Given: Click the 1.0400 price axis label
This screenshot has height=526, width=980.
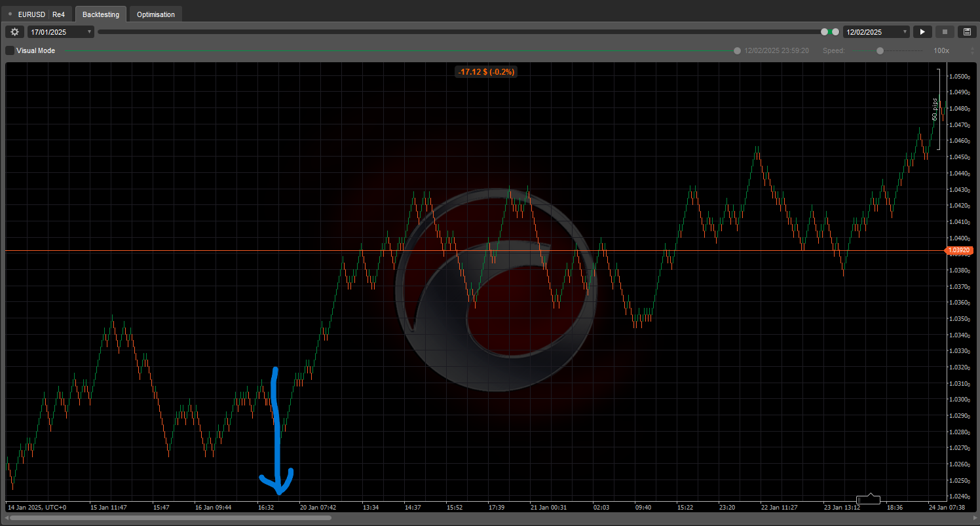Looking at the screenshot, I should click(x=958, y=238).
